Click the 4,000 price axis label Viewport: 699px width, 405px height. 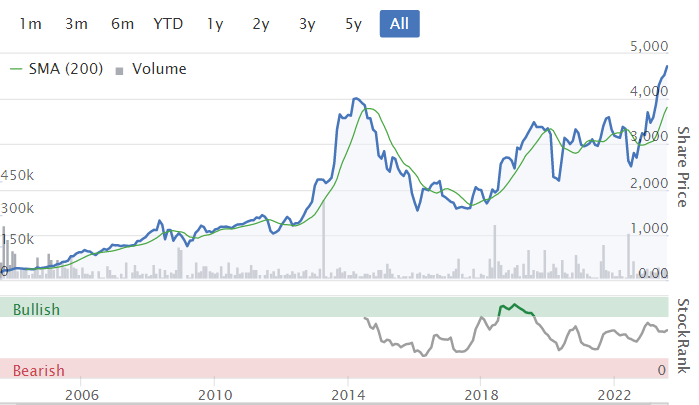649,91
